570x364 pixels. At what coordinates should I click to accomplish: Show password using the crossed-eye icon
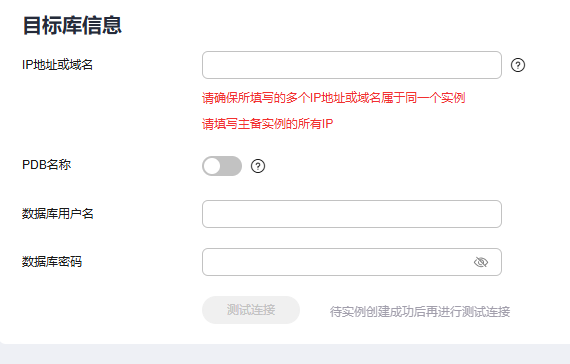pyautogui.click(x=481, y=262)
